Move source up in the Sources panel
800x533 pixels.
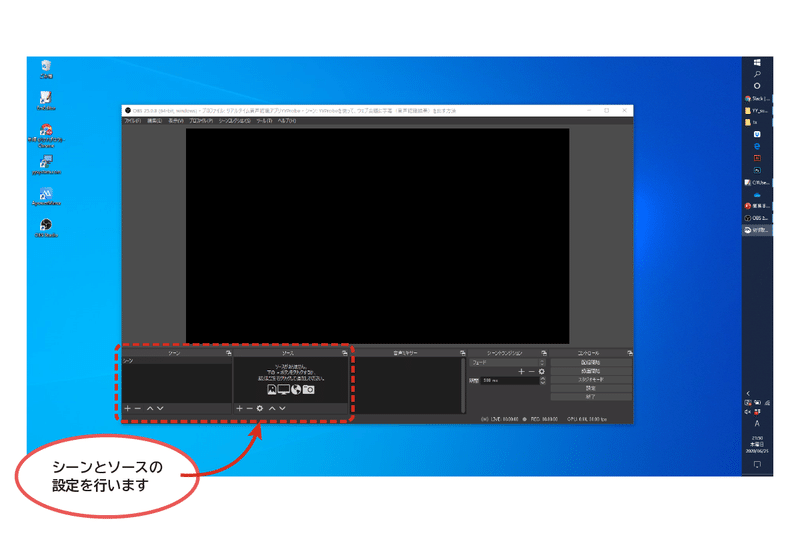pyautogui.click(x=272, y=409)
